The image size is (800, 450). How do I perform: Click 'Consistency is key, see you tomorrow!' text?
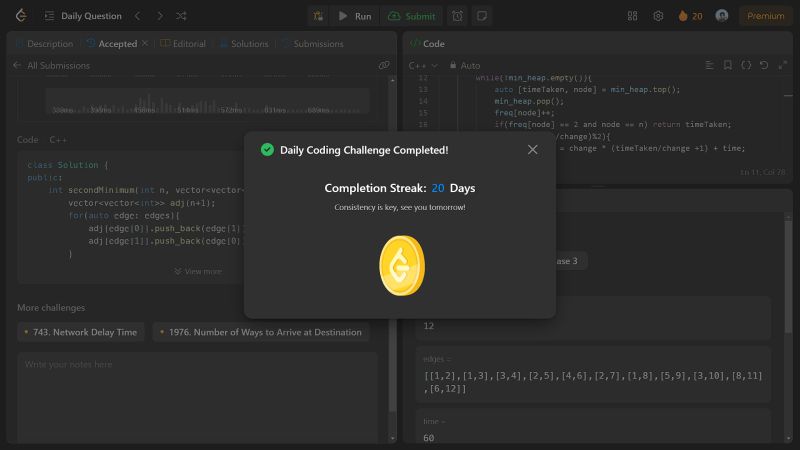click(400, 207)
